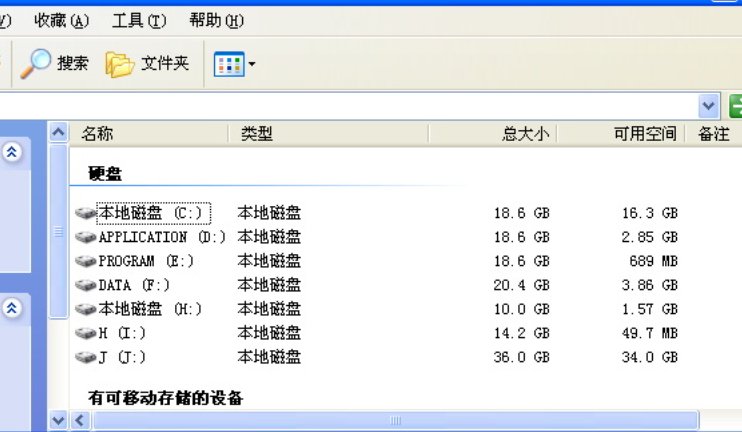The image size is (742, 432).
Task: Open the Views dropdown arrow
Action: [x=252, y=64]
